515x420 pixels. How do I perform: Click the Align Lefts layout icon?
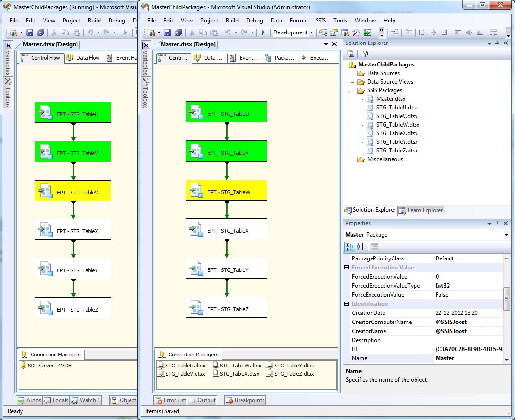(422, 32)
